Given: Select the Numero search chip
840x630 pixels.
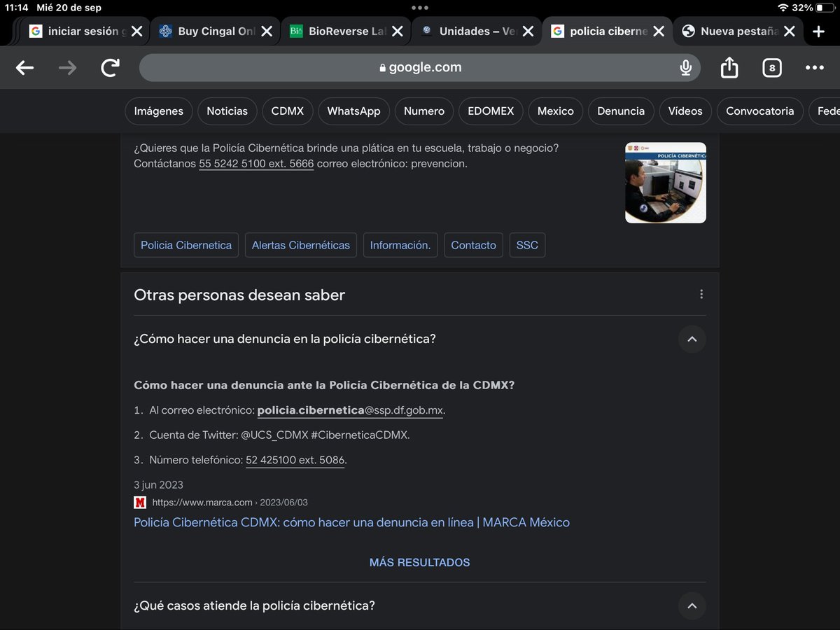Looking at the screenshot, I should (424, 111).
